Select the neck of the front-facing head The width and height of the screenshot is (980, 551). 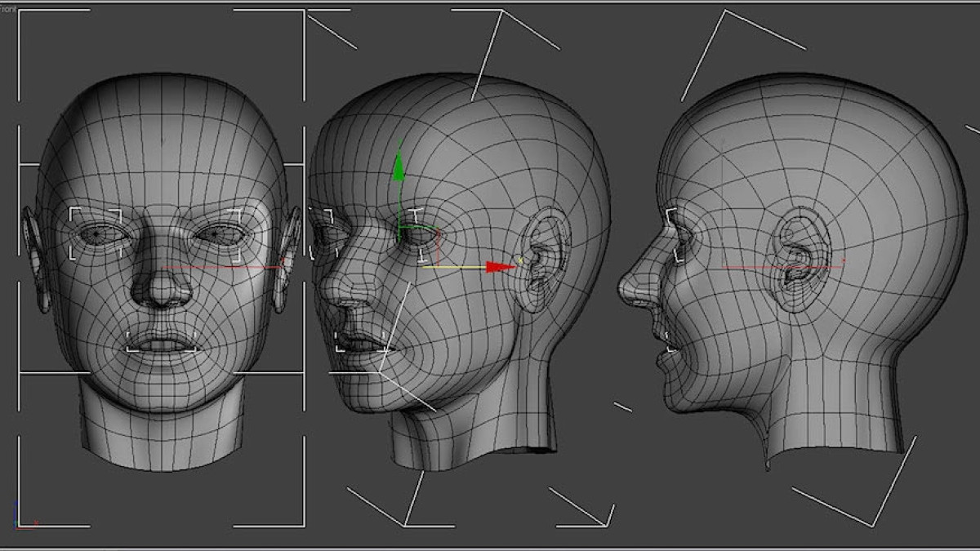tap(161, 433)
